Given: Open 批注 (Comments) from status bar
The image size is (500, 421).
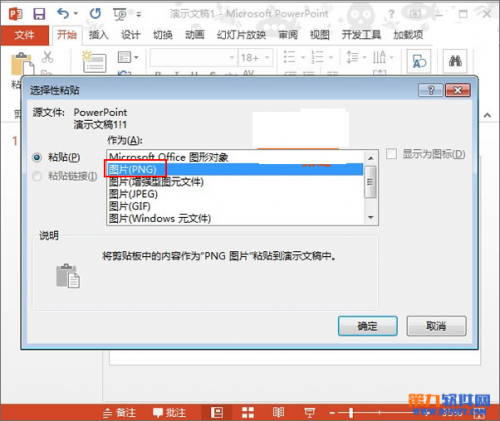Looking at the screenshot, I should tap(169, 413).
